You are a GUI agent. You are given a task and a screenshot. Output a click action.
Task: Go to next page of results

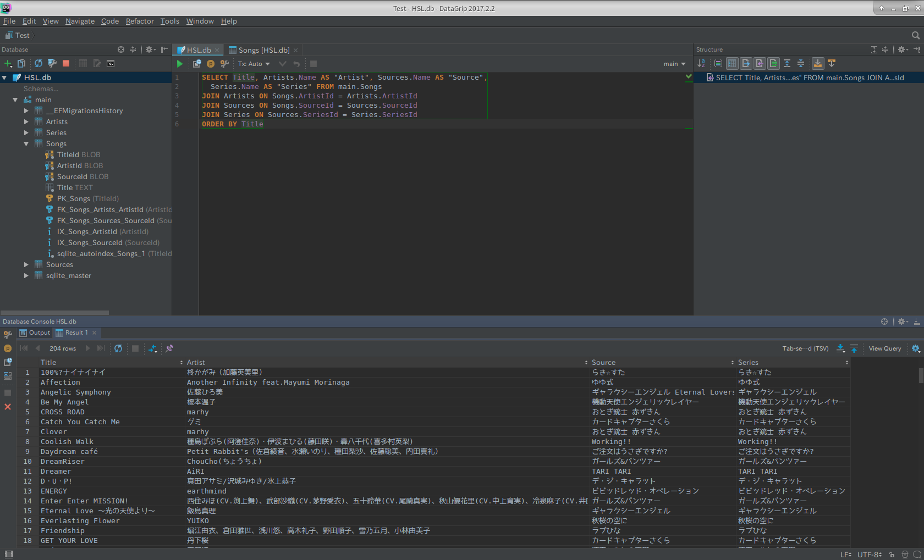87,348
